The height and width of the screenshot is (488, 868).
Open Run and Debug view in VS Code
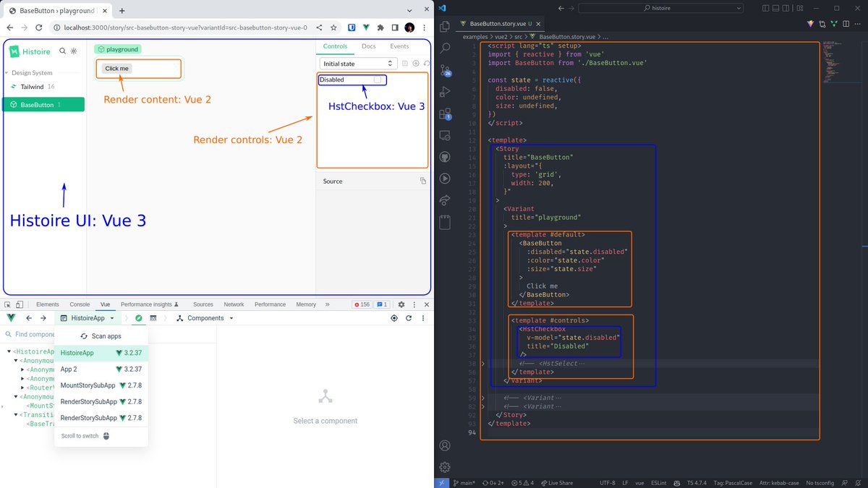click(x=446, y=91)
